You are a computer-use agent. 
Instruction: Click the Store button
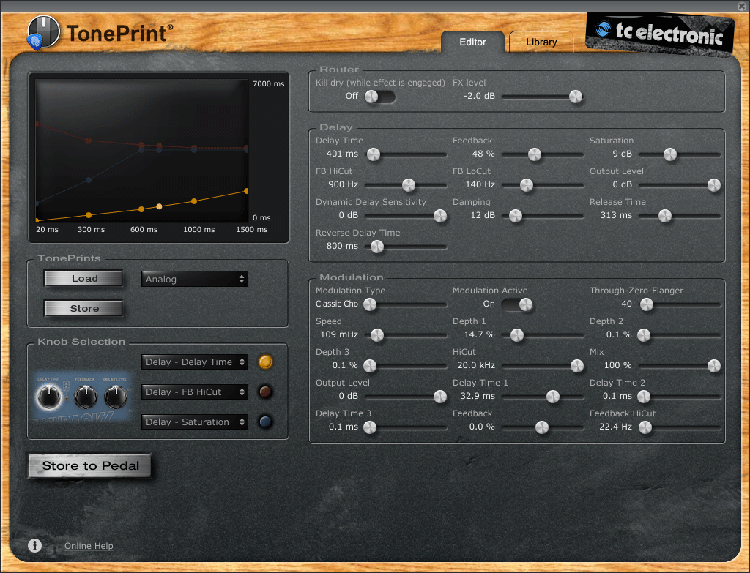pos(84,309)
